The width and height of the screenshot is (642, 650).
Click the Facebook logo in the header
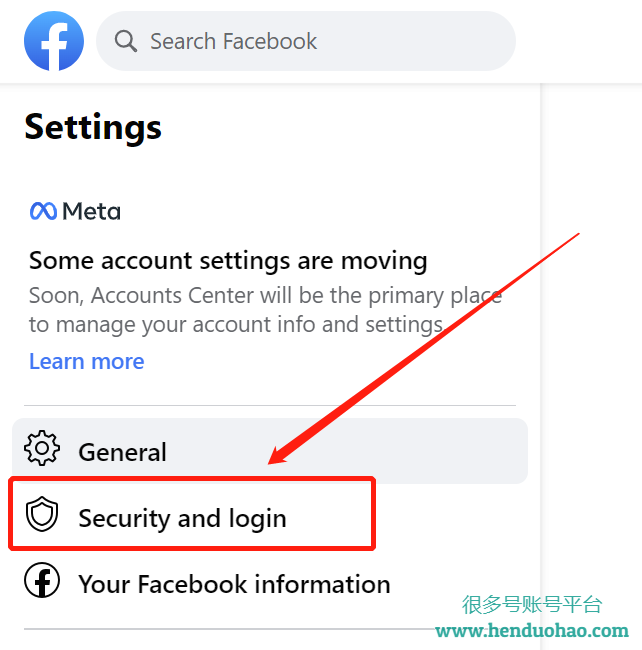click(54, 41)
